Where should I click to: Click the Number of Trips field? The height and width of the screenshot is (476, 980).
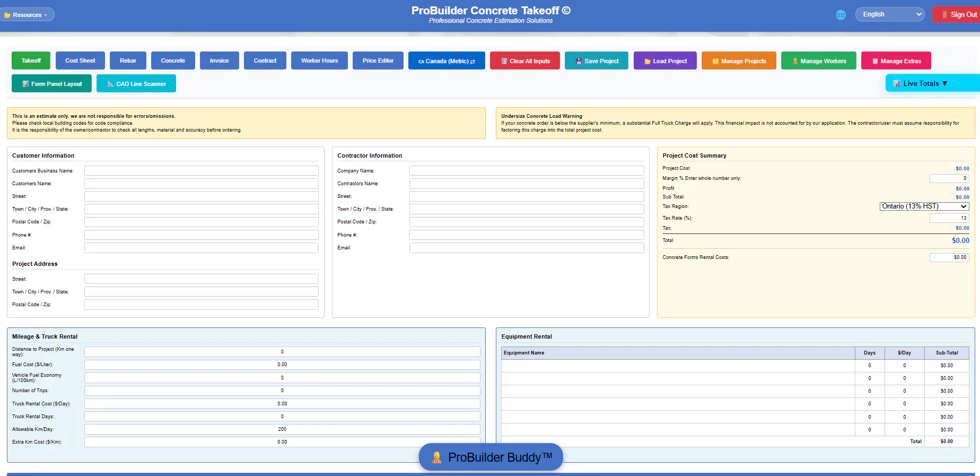tap(282, 391)
